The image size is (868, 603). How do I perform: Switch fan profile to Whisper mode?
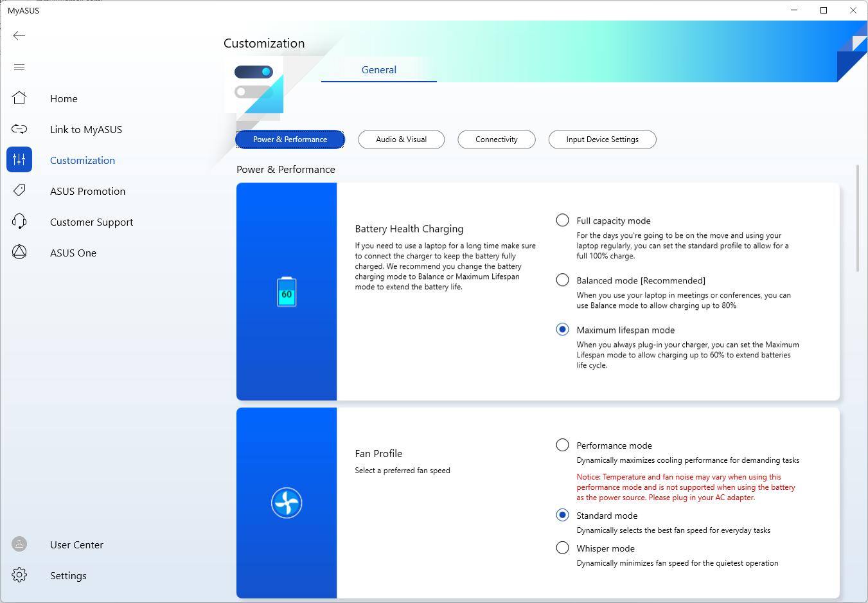coord(562,548)
